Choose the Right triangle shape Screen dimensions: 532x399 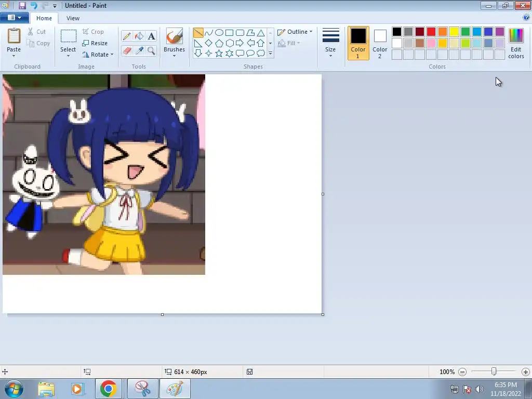pos(198,43)
